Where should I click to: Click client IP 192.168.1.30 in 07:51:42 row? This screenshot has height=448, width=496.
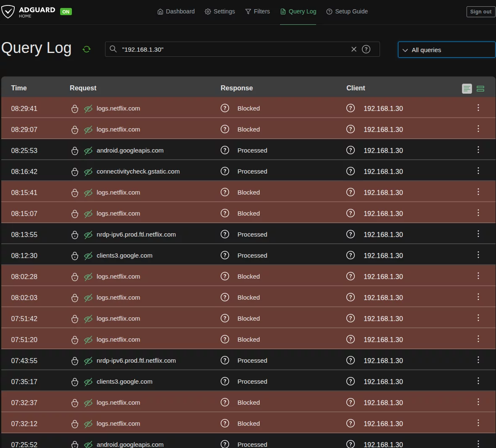(x=383, y=319)
